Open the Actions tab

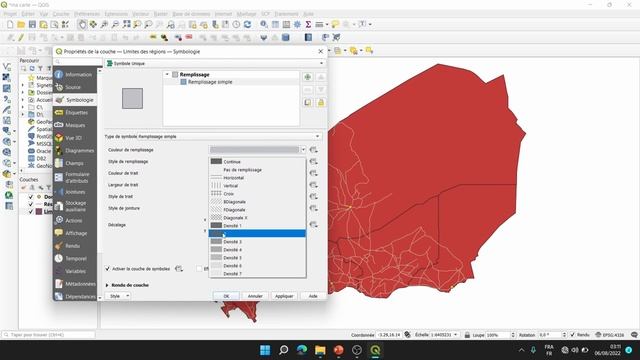click(75, 220)
